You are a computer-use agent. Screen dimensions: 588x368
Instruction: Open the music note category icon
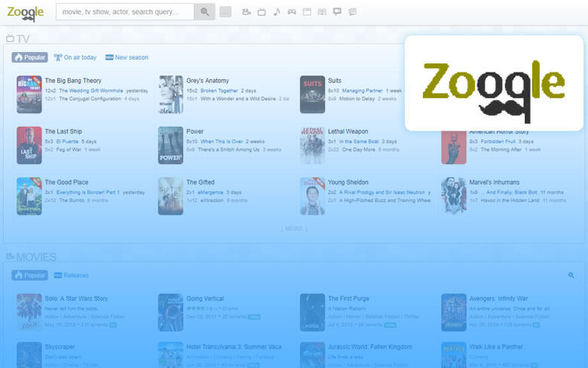[277, 12]
